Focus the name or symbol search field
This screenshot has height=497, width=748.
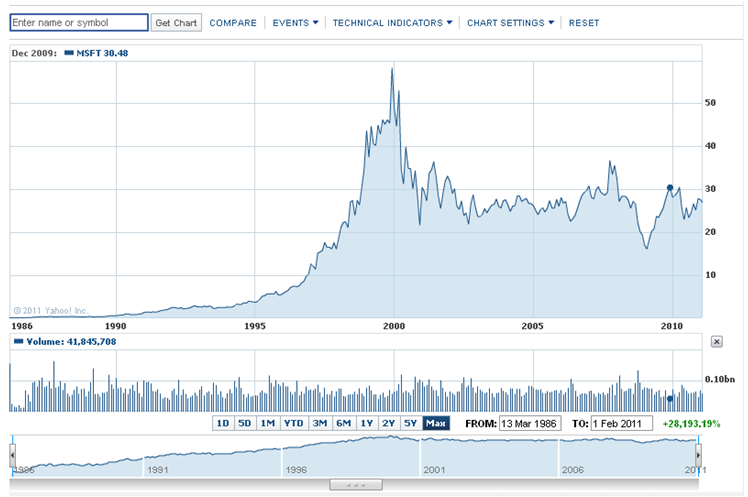[79, 22]
